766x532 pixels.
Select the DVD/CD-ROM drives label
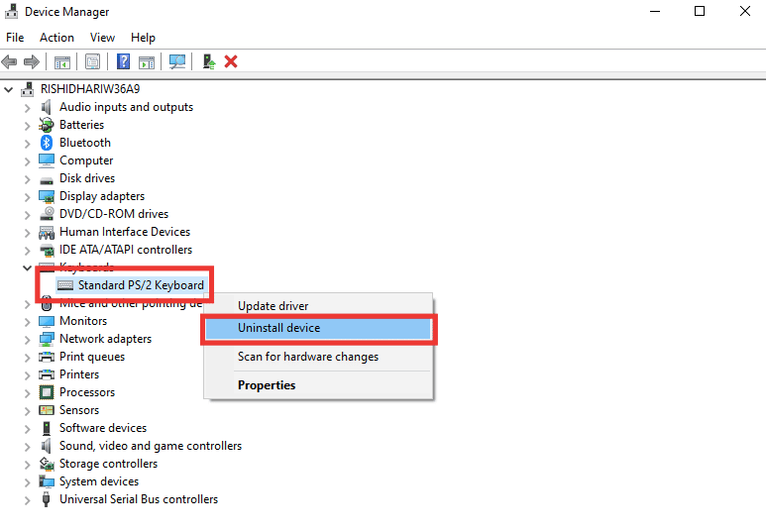[x=114, y=214]
